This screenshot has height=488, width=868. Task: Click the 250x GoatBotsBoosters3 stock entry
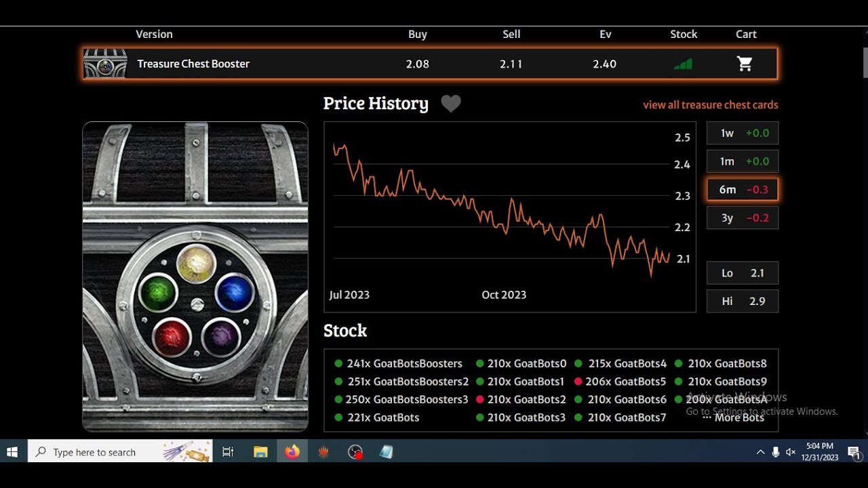click(401, 400)
